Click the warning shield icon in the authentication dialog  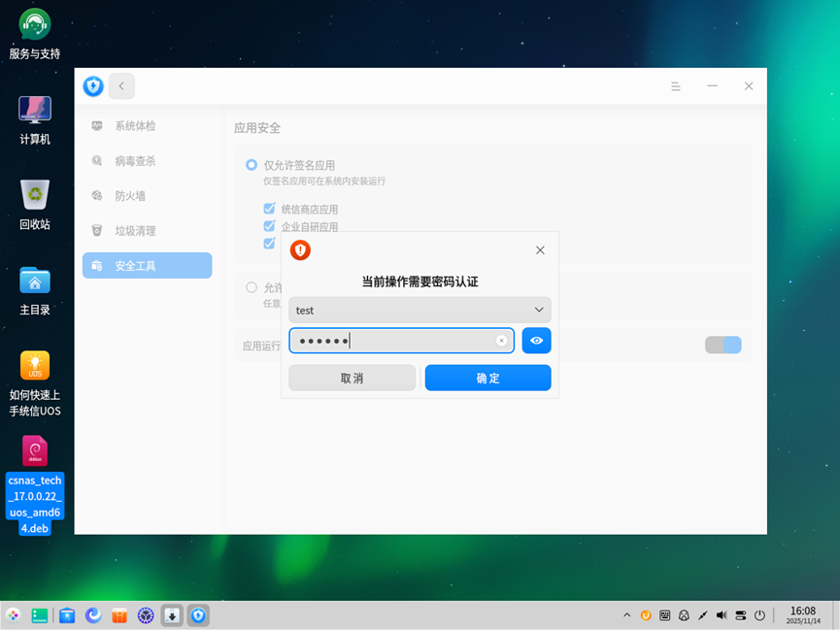300,249
